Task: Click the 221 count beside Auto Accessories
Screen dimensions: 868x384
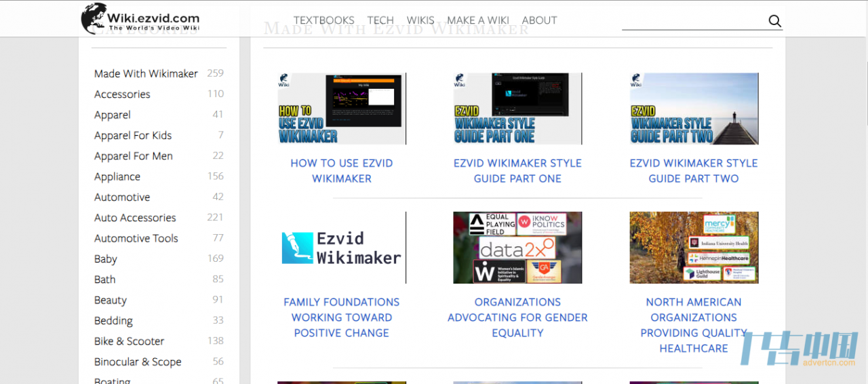Action: coord(216,218)
